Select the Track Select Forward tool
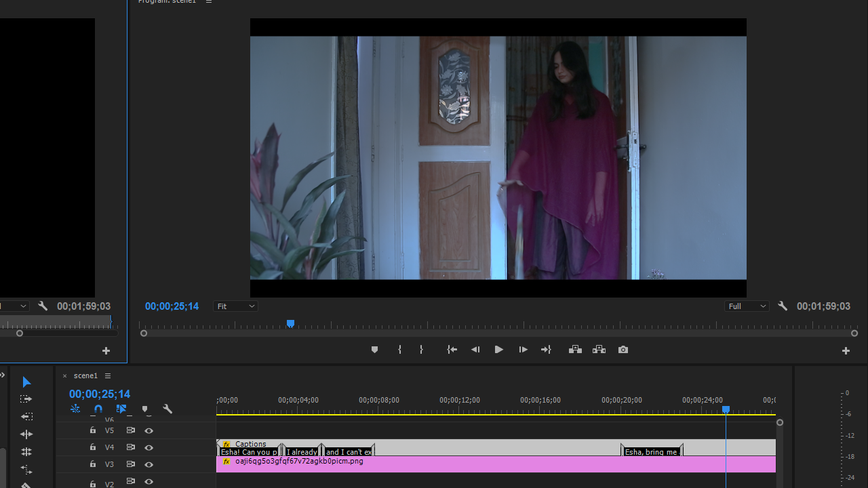Image resolution: width=868 pixels, height=488 pixels. pos(26,399)
